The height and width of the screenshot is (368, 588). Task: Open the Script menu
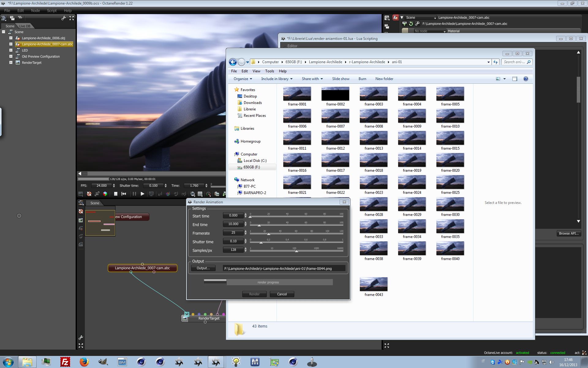(52, 10)
